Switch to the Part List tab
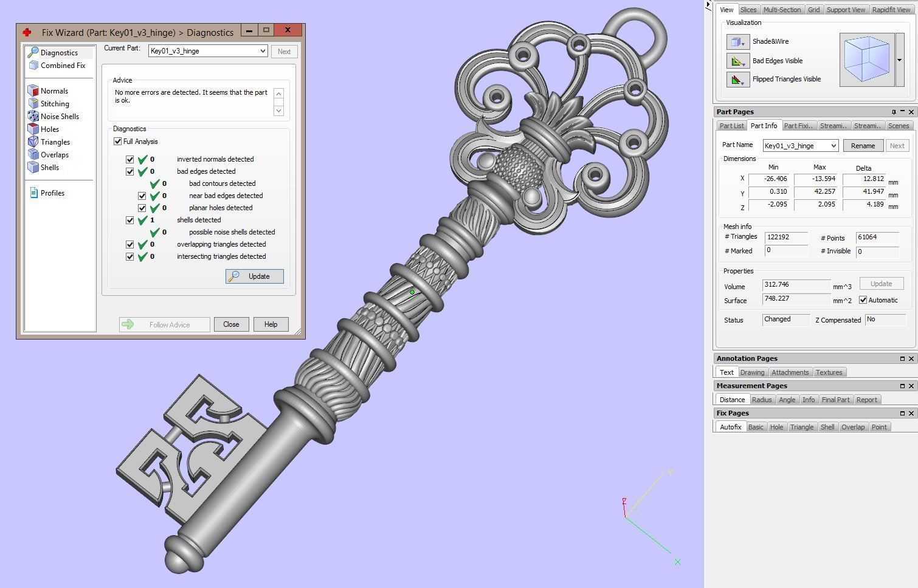918x588 pixels. point(731,126)
